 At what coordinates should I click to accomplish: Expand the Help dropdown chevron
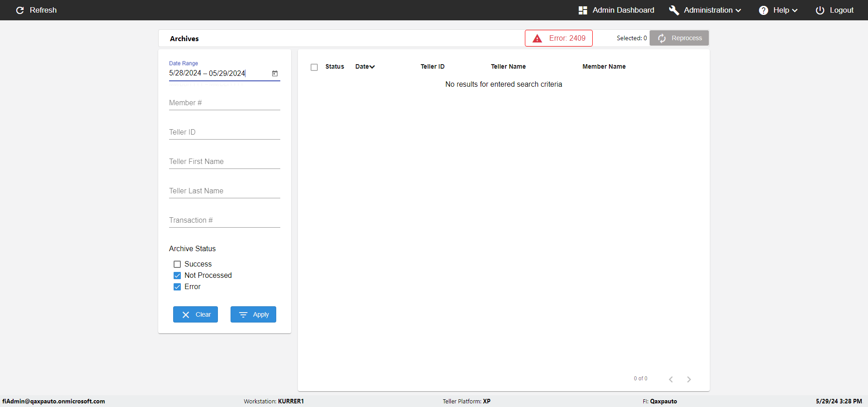[x=795, y=10]
